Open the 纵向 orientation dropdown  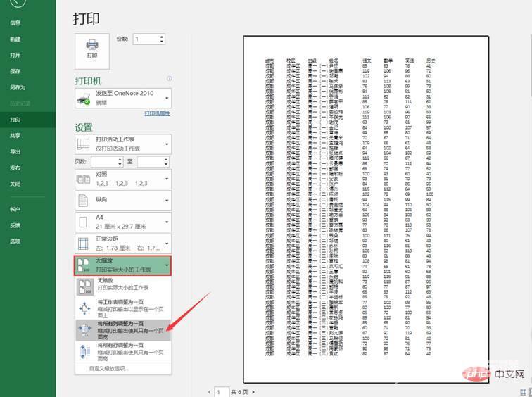[123, 200]
